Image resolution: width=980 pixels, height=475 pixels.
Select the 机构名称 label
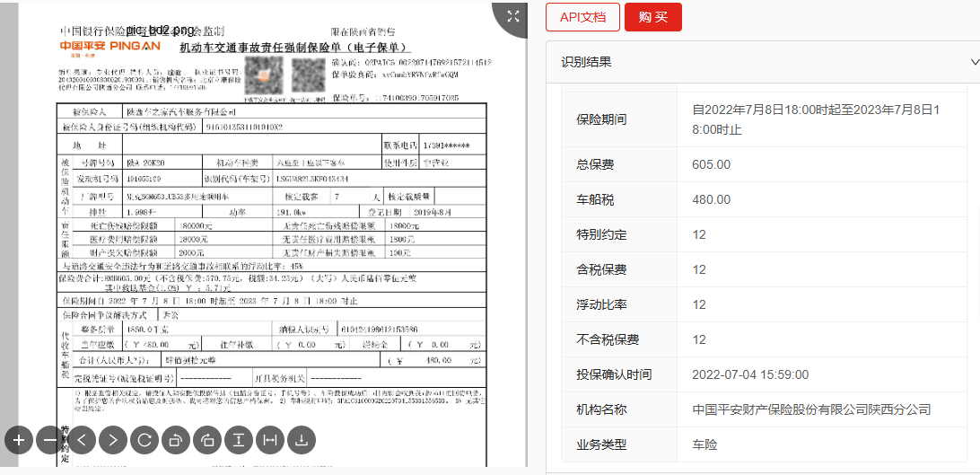pyautogui.click(x=601, y=409)
